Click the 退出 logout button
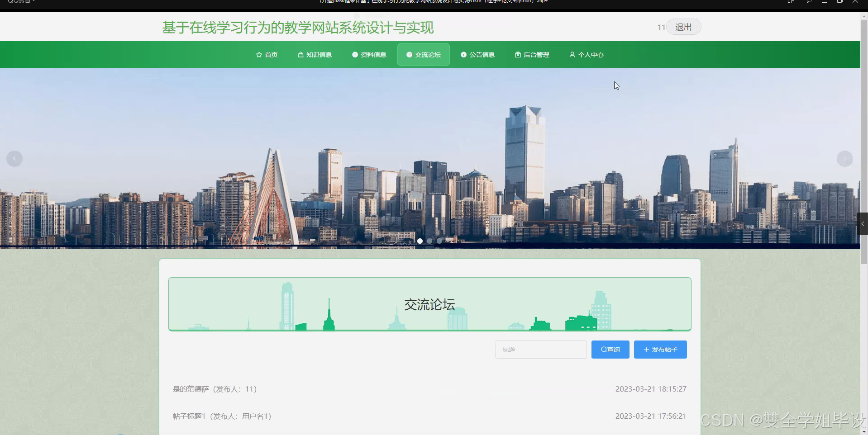 683,27
